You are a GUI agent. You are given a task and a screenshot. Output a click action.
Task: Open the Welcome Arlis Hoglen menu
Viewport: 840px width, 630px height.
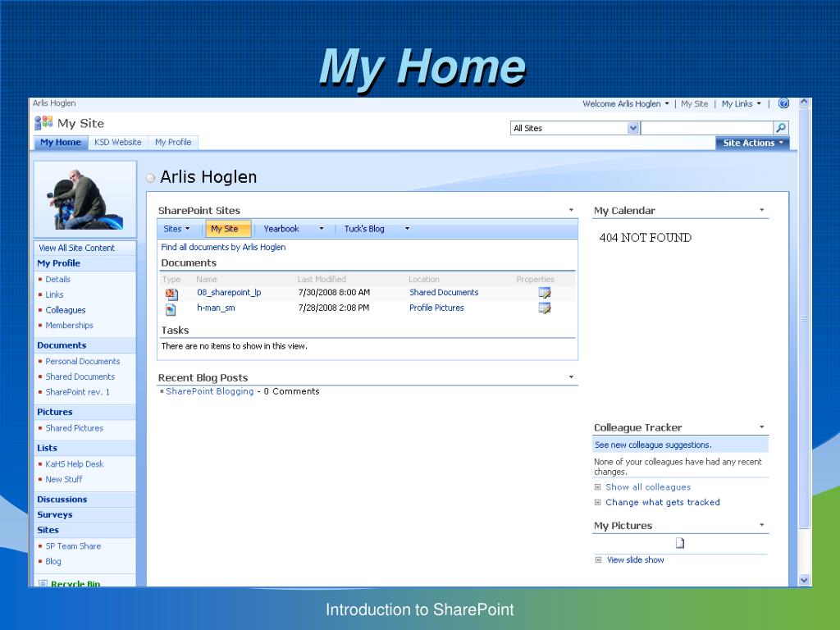(626, 104)
